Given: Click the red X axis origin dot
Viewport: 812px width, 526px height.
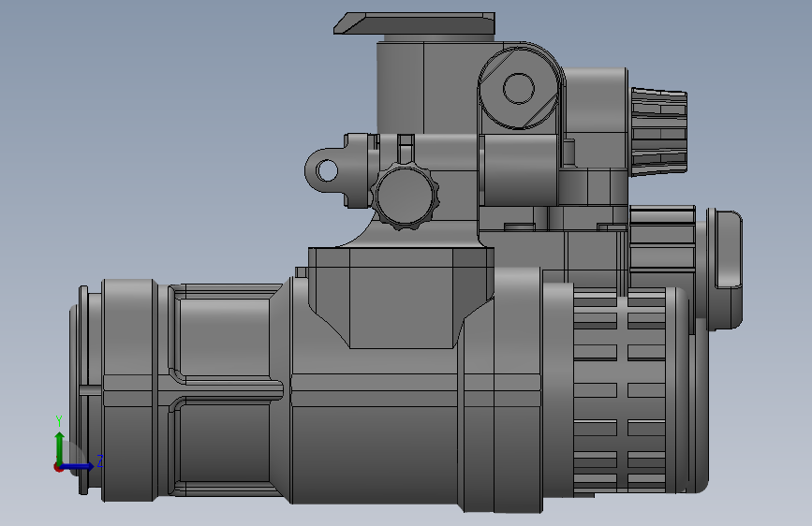Looking at the screenshot, I should point(58,467).
